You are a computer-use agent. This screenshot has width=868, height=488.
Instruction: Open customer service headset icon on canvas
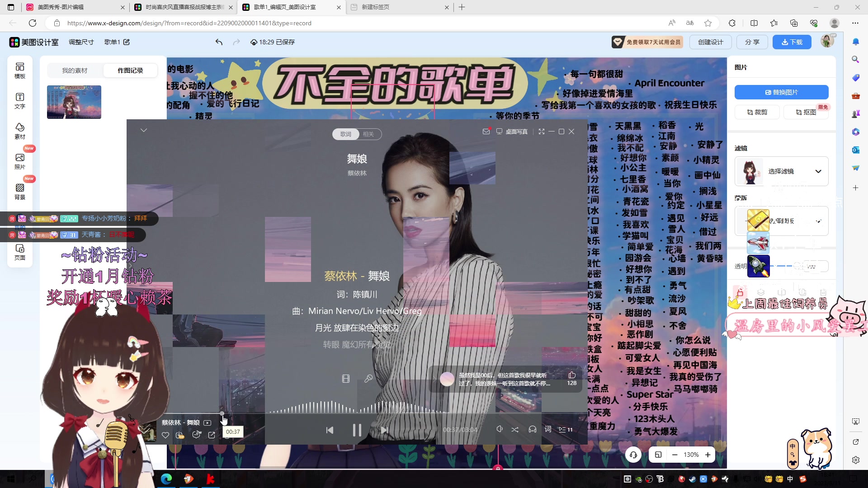pos(633,455)
